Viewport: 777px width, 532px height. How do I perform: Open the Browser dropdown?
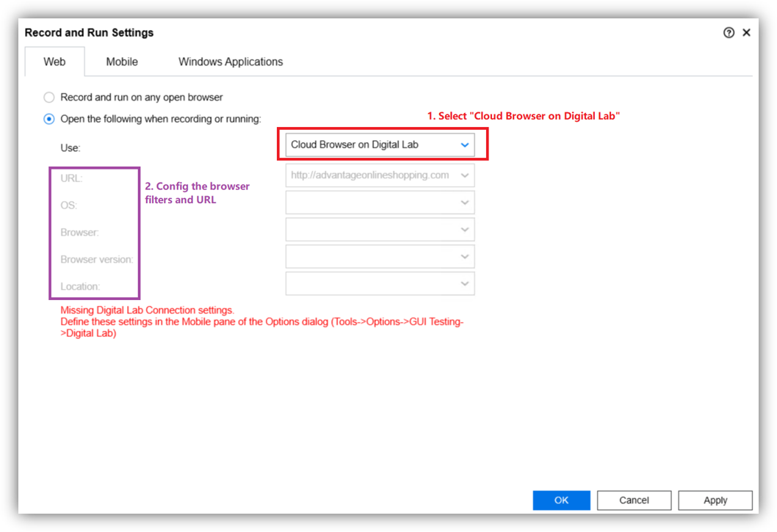[x=380, y=230]
